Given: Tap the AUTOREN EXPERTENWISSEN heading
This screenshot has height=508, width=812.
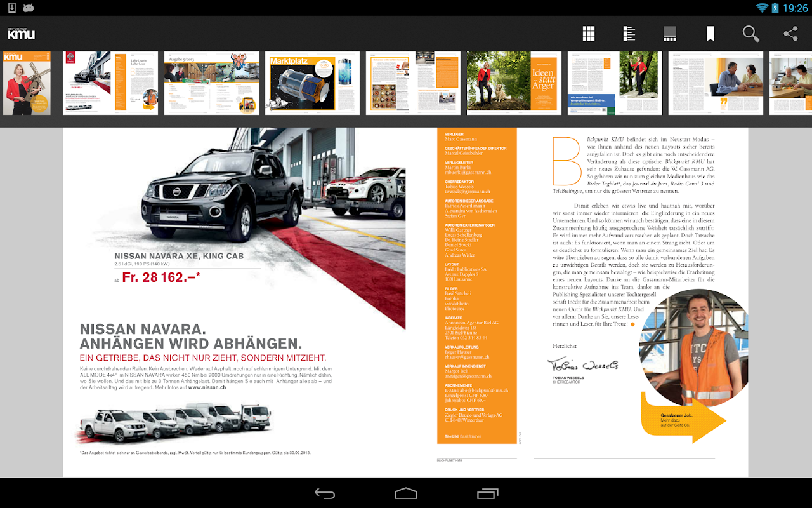Looking at the screenshot, I should click(x=470, y=225).
